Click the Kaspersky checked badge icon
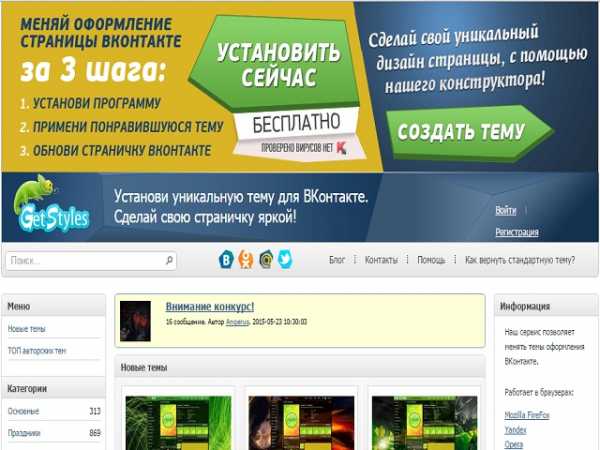600x450 pixels. 341,148
